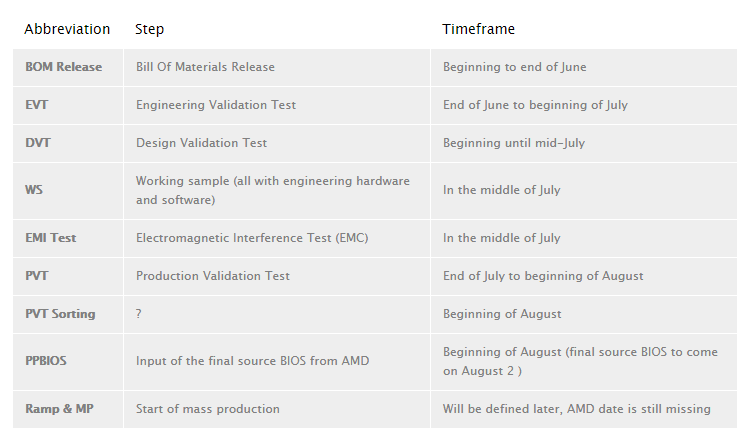Select Beginning until mid-July timeframe cell
The image size is (750, 440).
(x=584, y=143)
